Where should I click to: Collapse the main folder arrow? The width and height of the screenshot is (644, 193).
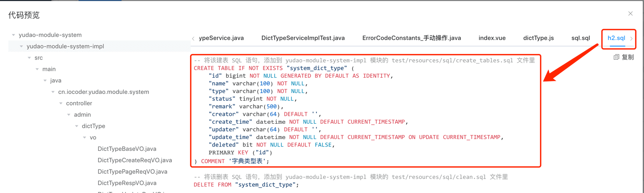[37, 69]
